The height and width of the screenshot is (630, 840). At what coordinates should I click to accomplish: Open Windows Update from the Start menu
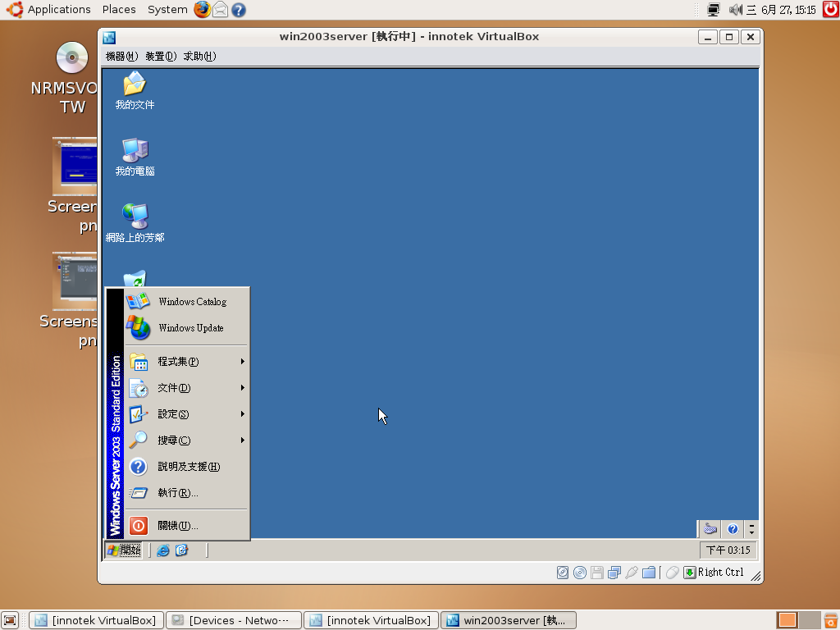[187, 328]
